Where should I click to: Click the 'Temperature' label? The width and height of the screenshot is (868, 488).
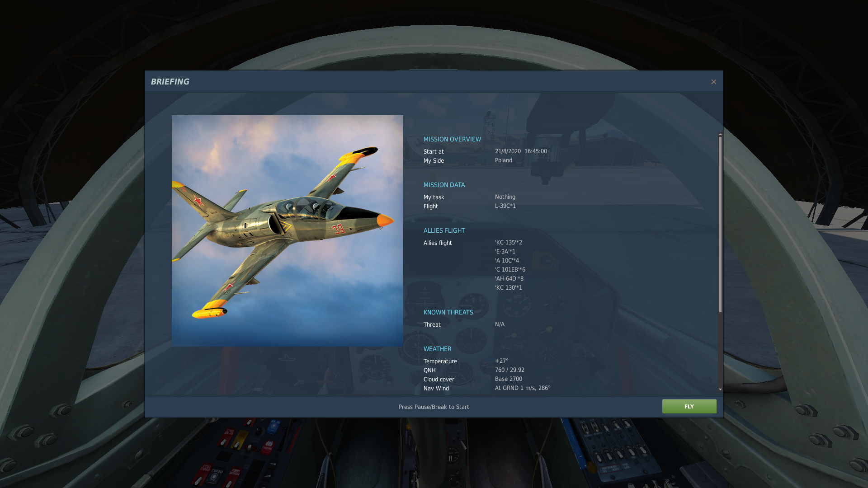[x=440, y=361]
